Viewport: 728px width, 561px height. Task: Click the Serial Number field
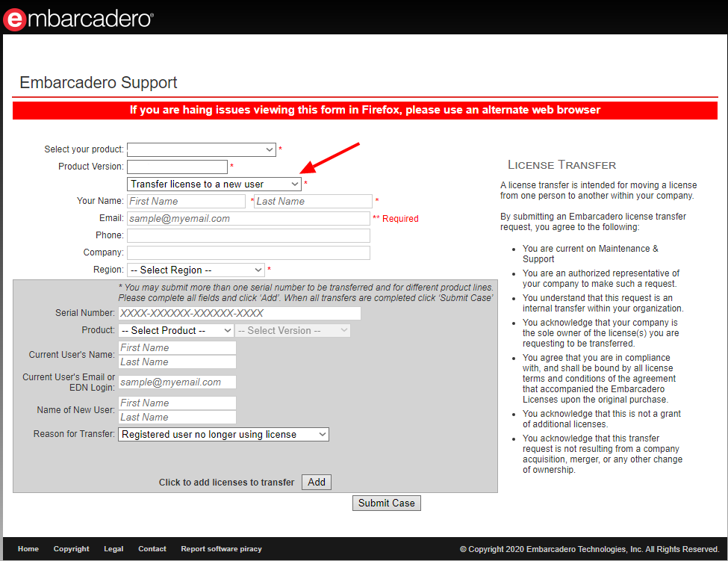coord(239,313)
